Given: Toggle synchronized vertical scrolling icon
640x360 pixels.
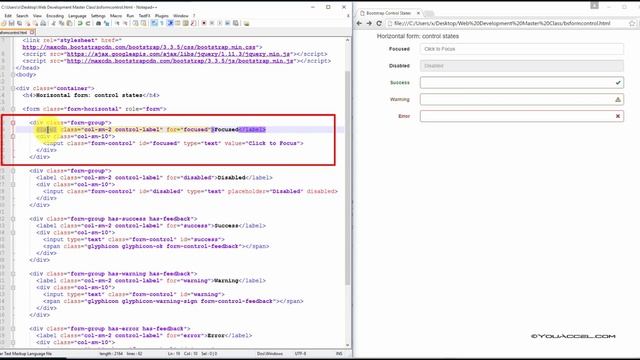Looking at the screenshot, I should [x=136, y=23].
